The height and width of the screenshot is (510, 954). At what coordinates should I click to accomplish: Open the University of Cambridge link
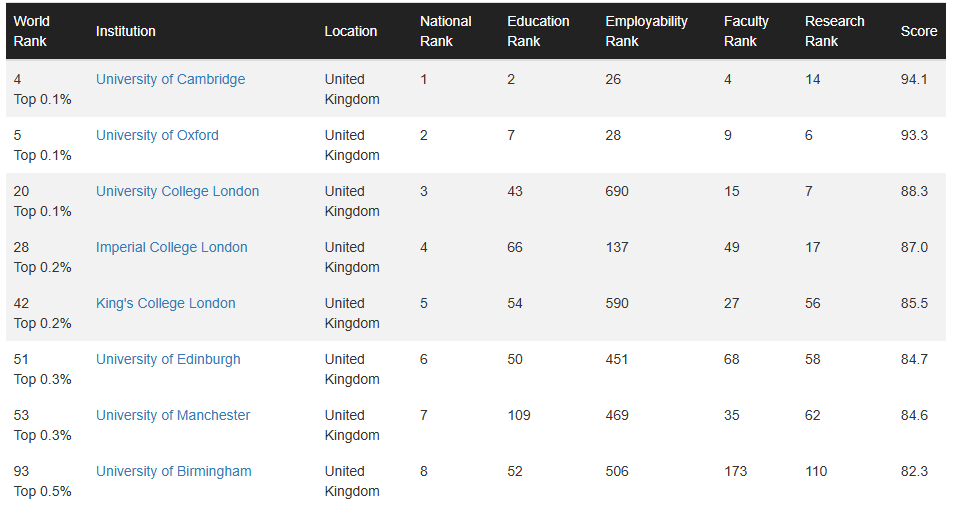click(x=170, y=80)
